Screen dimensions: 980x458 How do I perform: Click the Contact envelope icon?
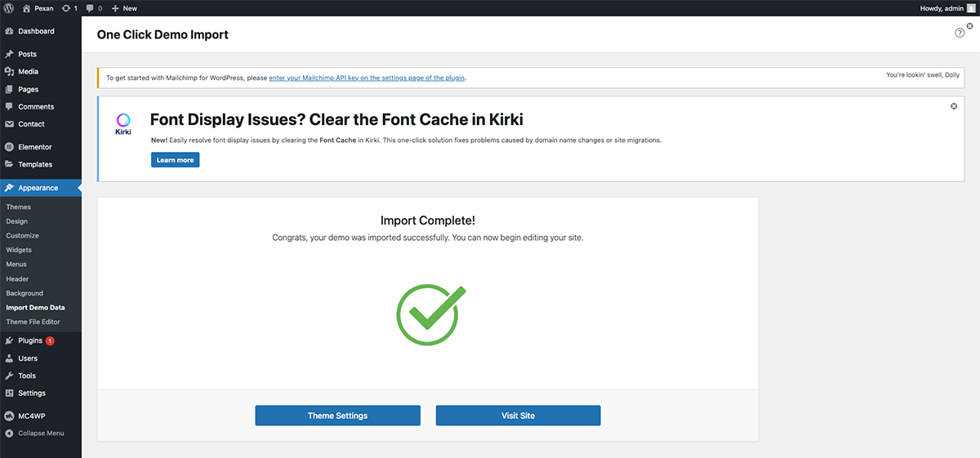pos(9,124)
